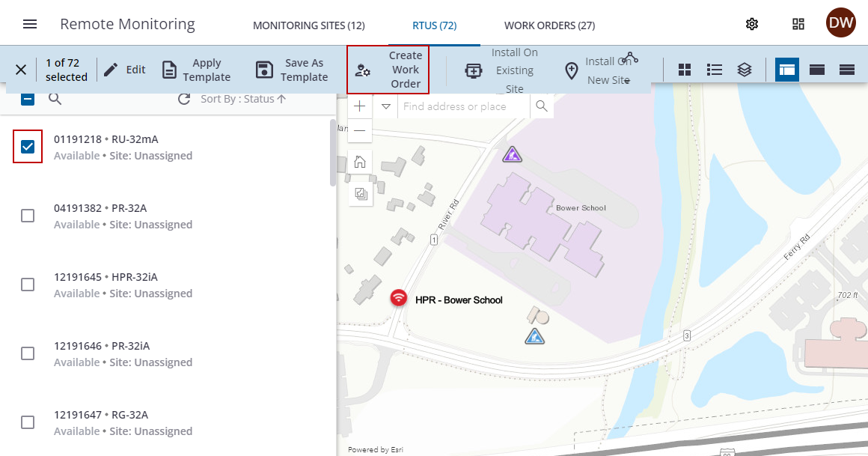Zoom out on the map
Image resolution: width=868 pixels, height=456 pixels.
click(x=360, y=131)
